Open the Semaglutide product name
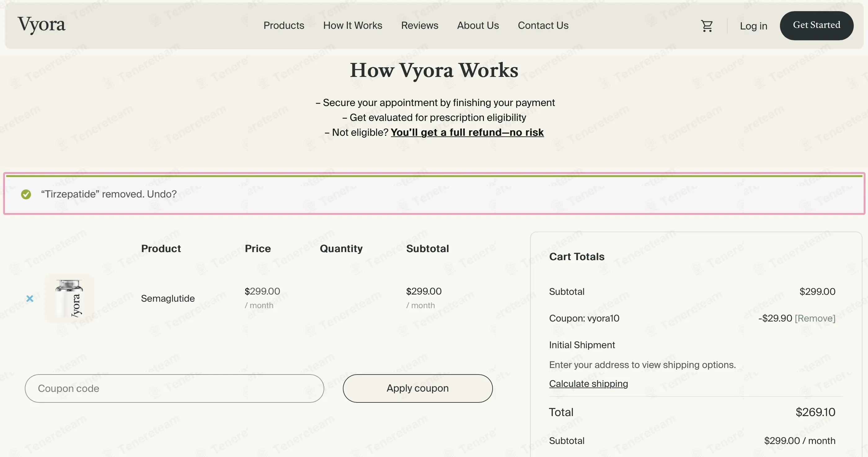Image resolution: width=868 pixels, height=457 pixels. tap(168, 299)
